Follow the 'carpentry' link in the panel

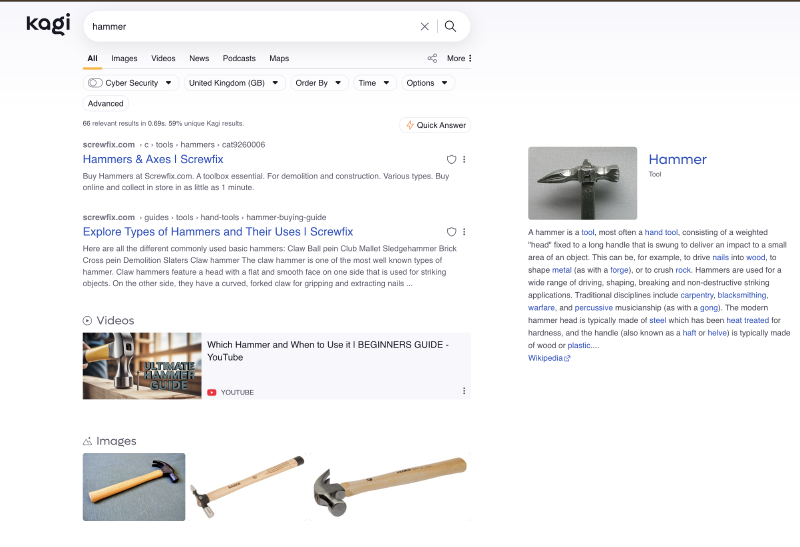click(x=696, y=295)
